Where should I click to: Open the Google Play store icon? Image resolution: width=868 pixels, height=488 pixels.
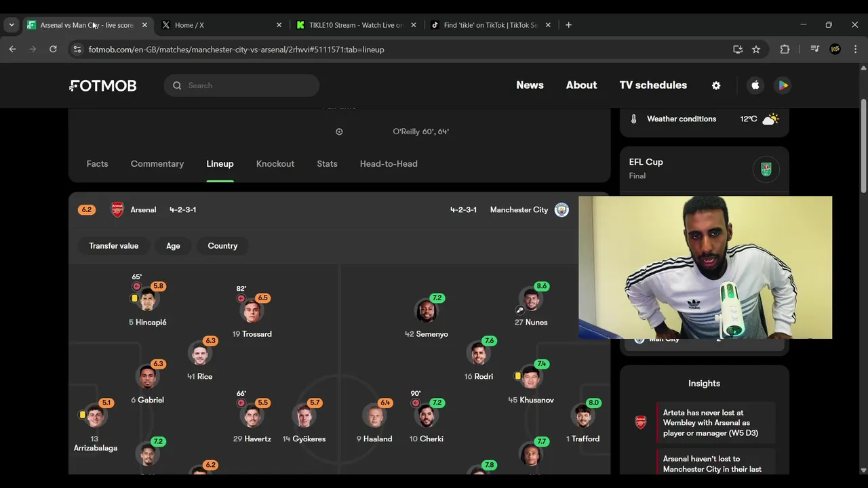coord(783,85)
